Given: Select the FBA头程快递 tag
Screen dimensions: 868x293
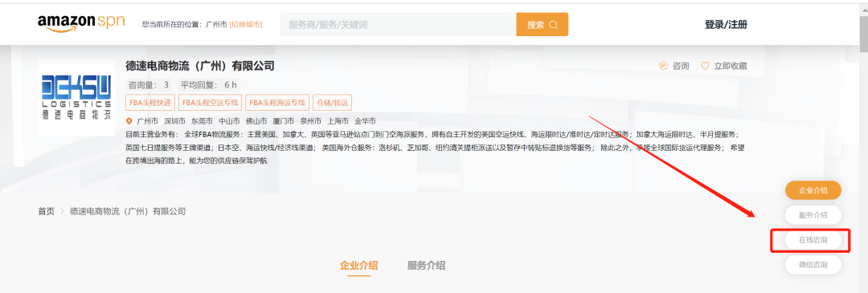Looking at the screenshot, I should tap(150, 103).
